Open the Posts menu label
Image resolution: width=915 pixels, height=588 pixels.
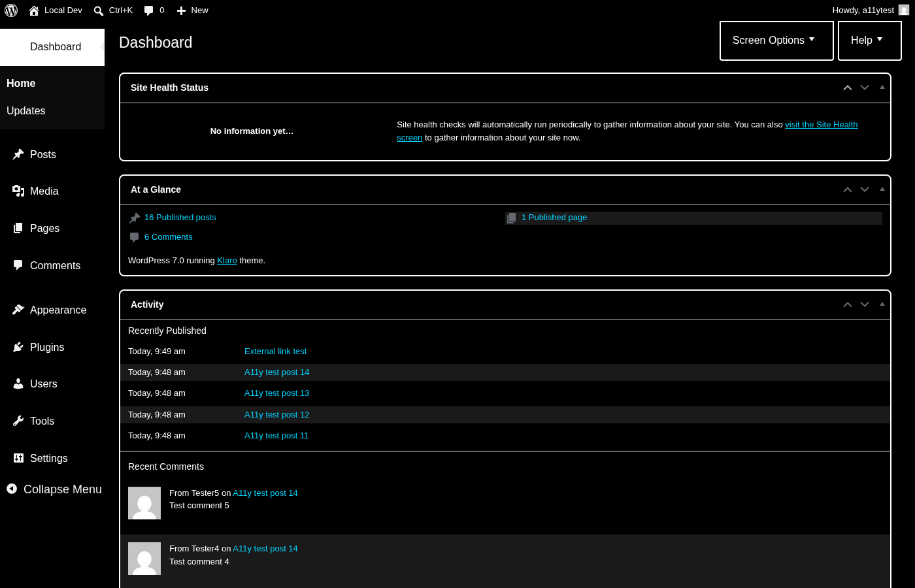[x=43, y=154]
